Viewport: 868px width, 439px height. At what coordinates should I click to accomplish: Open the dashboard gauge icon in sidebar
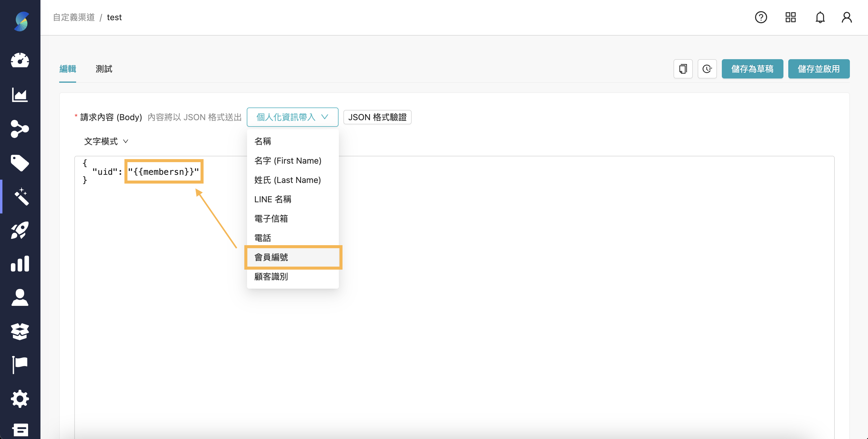tap(20, 61)
